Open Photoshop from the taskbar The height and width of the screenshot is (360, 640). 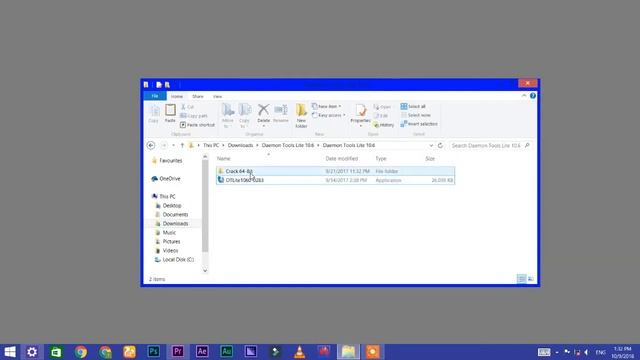pyautogui.click(x=153, y=352)
